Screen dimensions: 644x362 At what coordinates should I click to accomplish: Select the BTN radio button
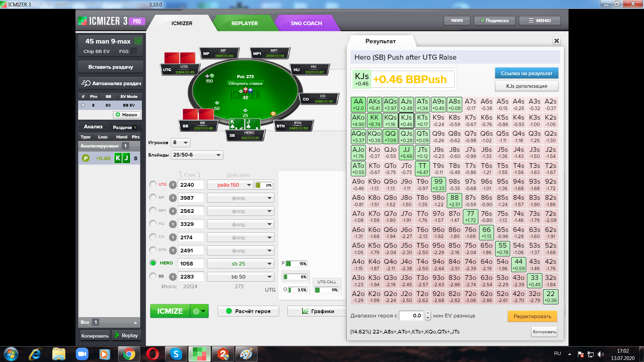point(153,250)
